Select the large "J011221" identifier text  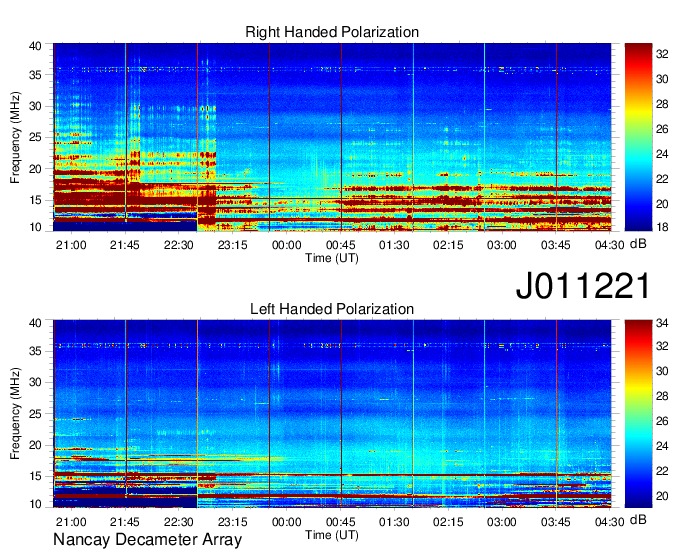pyautogui.click(x=583, y=285)
